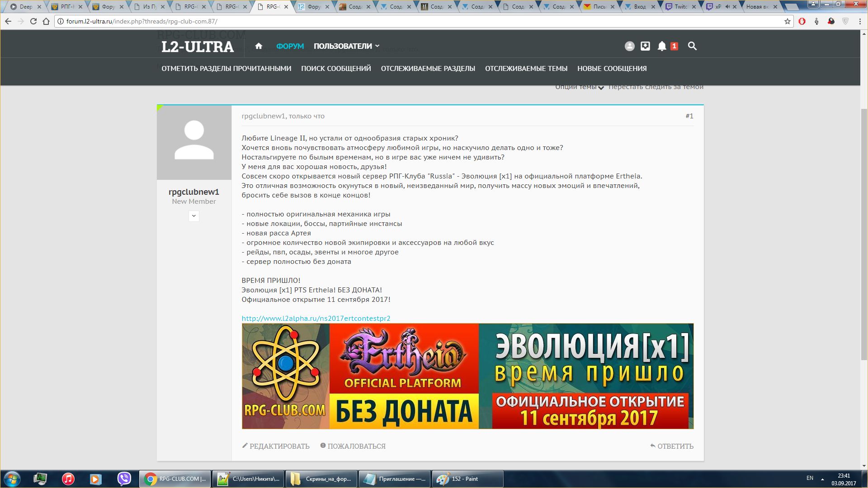Click the pencil Edit icon under the post

(x=245, y=446)
